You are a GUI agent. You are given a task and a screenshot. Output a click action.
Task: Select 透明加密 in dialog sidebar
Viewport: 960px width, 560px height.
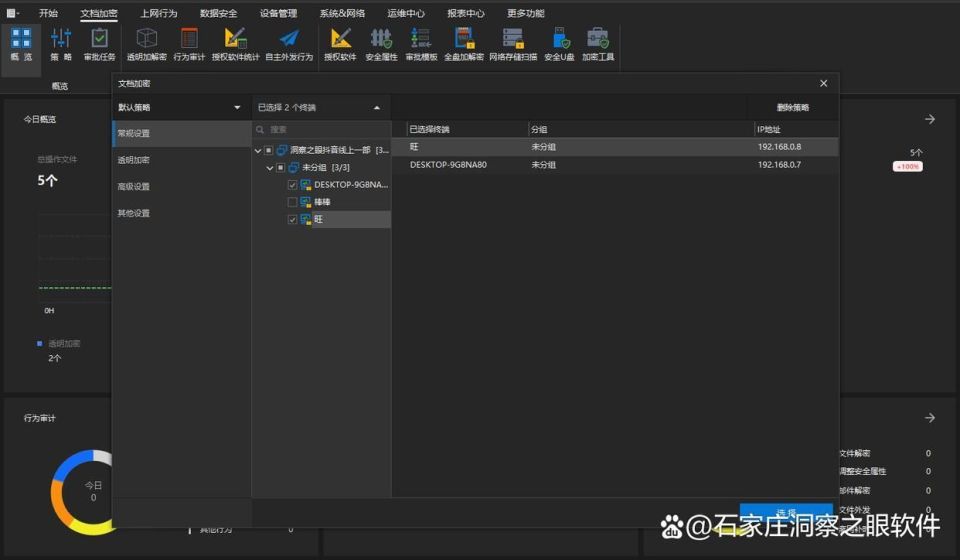(182, 160)
